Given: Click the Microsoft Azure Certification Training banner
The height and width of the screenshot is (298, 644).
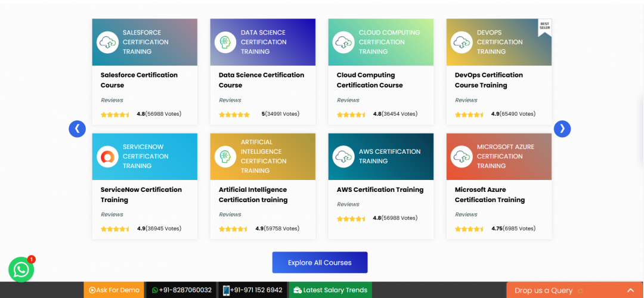Looking at the screenshot, I should coord(499,156).
